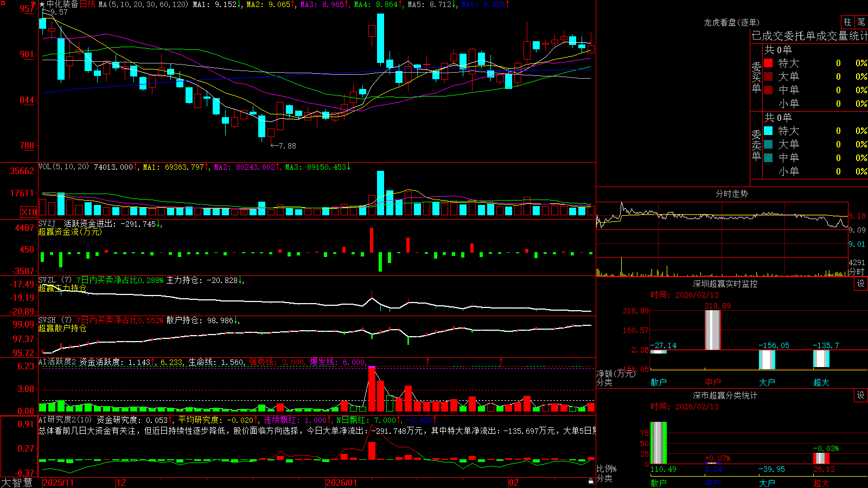The height and width of the screenshot is (488, 868).
Task: Click the dark red 中单 buy-order swatch
Action: click(x=768, y=90)
